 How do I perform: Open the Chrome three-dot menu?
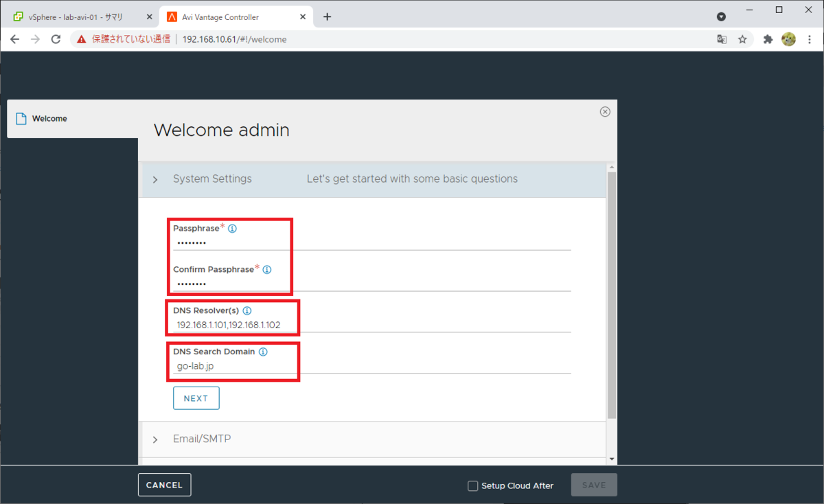(x=809, y=39)
